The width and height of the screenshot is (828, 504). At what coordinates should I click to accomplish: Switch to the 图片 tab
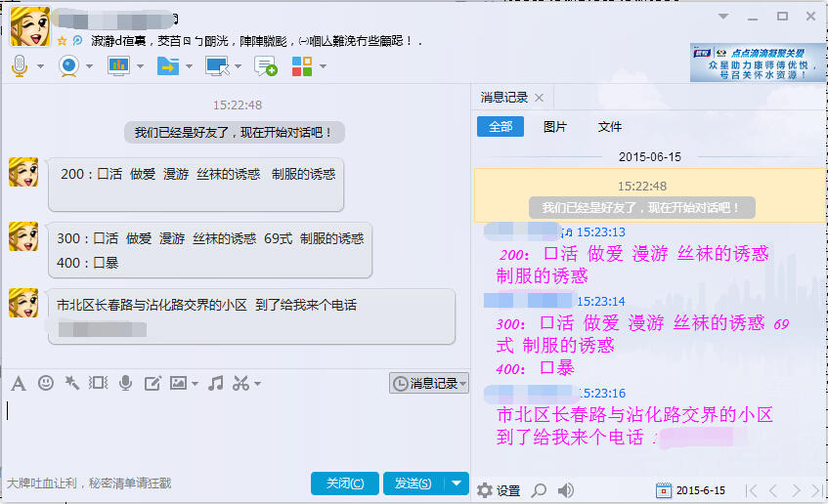tap(554, 127)
